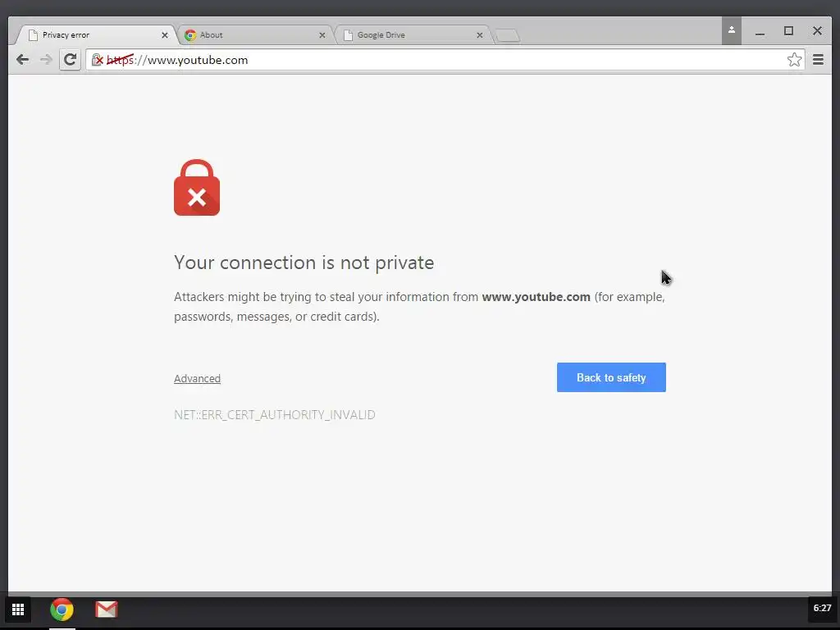
Task: Open the Chrome hamburger menu
Action: (818, 59)
